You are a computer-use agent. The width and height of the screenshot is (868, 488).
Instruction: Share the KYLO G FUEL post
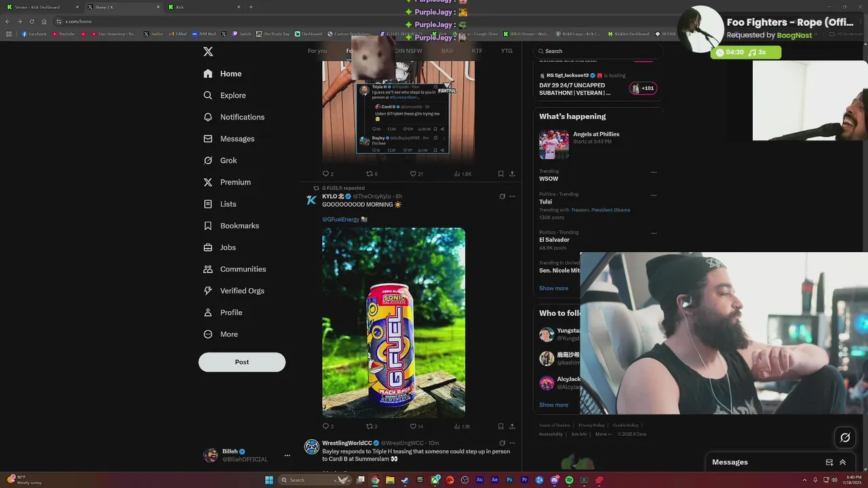pyautogui.click(x=512, y=426)
